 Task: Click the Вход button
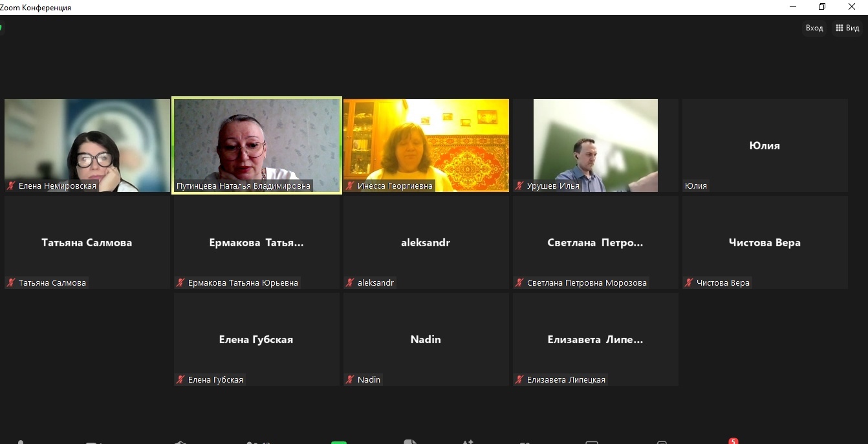[x=814, y=28]
